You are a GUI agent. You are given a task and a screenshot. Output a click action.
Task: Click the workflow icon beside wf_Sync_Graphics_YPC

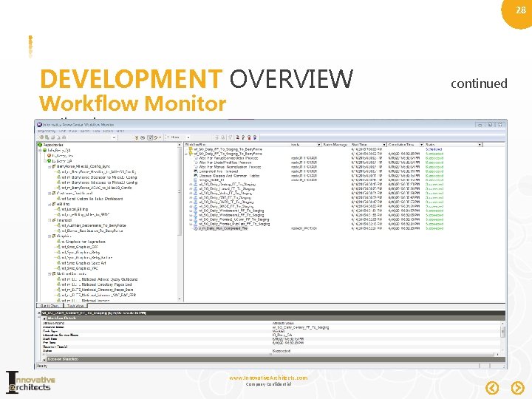[x=58, y=268]
